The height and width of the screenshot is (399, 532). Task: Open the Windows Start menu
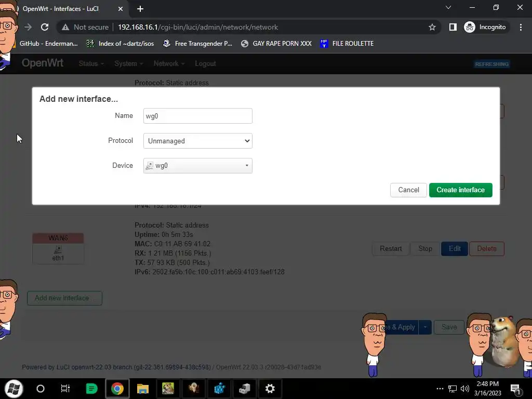coord(14,389)
